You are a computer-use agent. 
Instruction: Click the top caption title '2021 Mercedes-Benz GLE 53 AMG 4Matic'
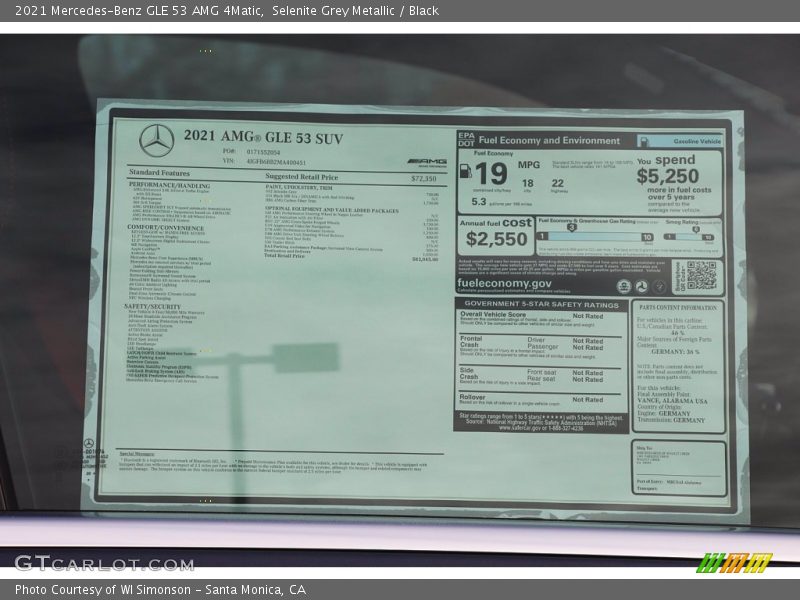[x=139, y=11]
